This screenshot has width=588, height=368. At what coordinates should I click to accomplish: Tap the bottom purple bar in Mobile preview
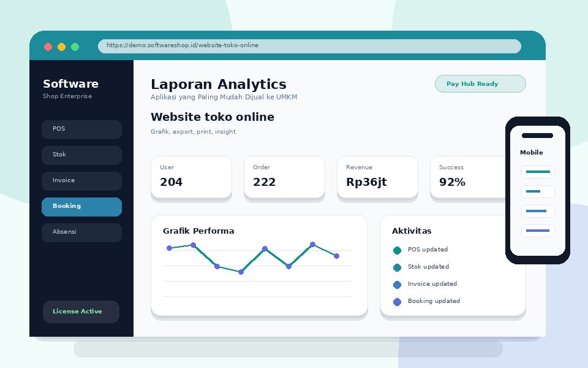[538, 231]
